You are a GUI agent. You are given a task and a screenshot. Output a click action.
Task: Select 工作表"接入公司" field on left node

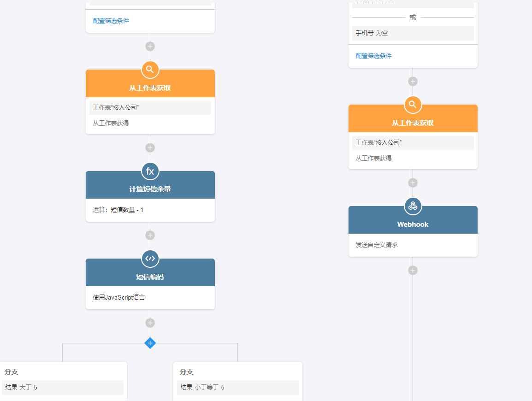point(150,107)
